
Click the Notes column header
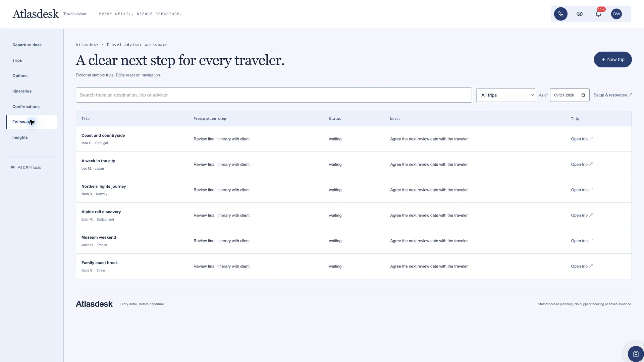click(395, 119)
